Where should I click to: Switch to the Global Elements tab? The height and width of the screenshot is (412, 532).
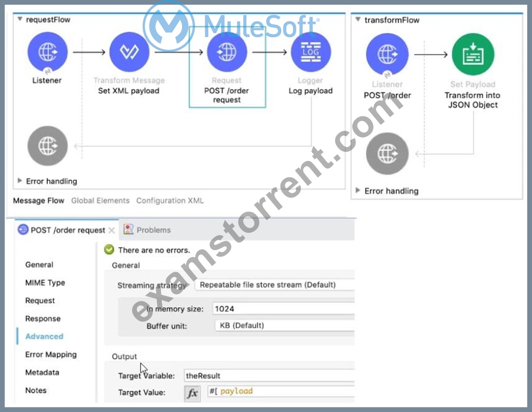pos(100,200)
